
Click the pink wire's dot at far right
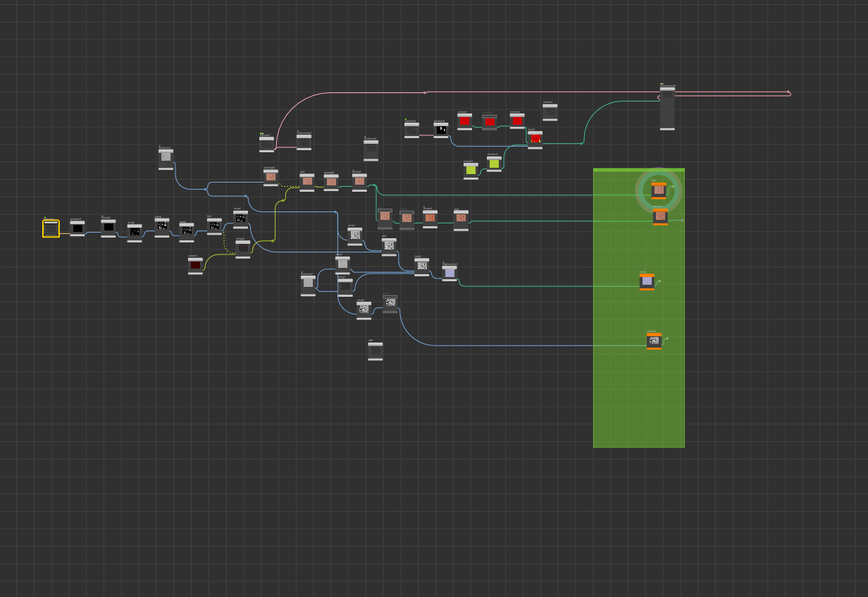pyautogui.click(x=788, y=92)
